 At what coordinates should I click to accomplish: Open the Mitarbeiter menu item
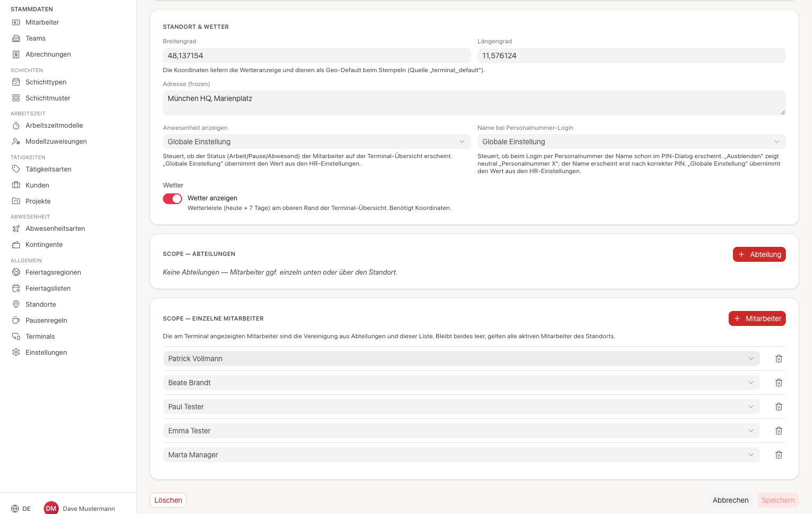coord(42,22)
